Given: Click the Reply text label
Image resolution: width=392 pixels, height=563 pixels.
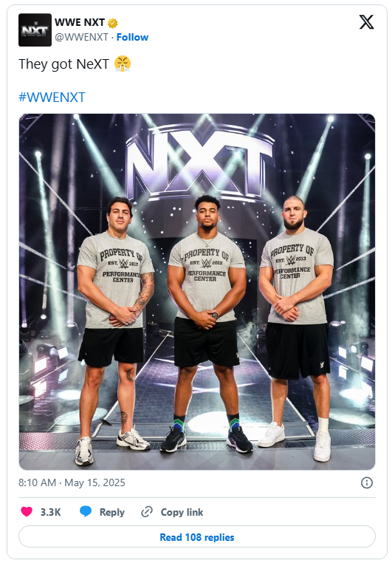Looking at the screenshot, I should (x=112, y=512).
